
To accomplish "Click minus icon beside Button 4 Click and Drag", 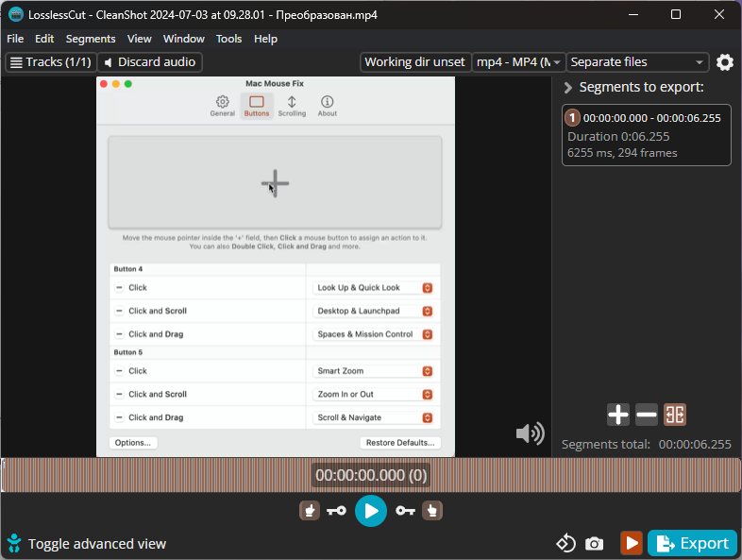I will [x=119, y=333].
